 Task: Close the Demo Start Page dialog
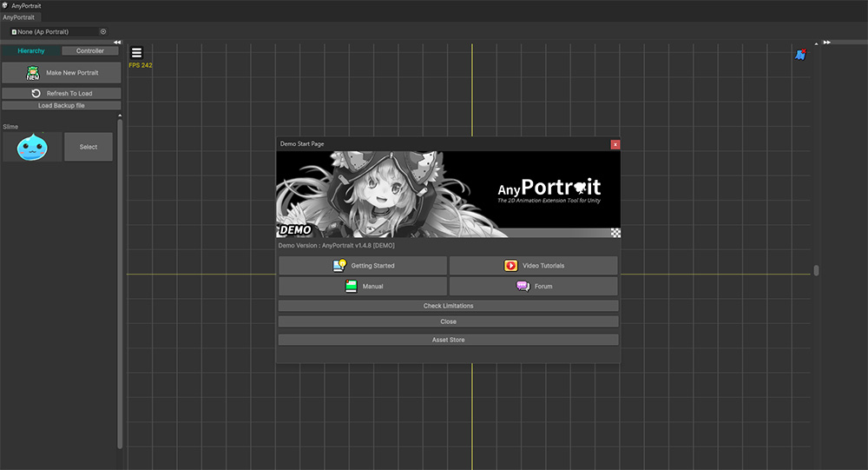615,144
